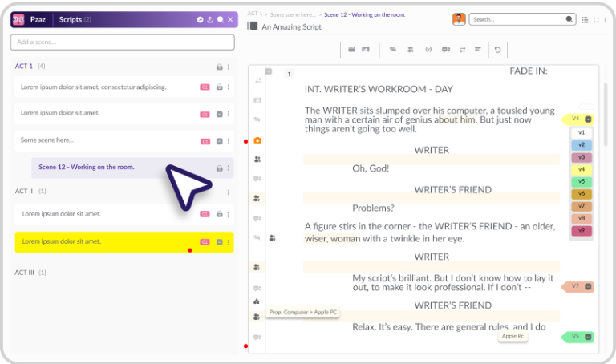This screenshot has width=616, height=364.
Task: Click the orange camera icon in script gutter
Action: pos(257,141)
